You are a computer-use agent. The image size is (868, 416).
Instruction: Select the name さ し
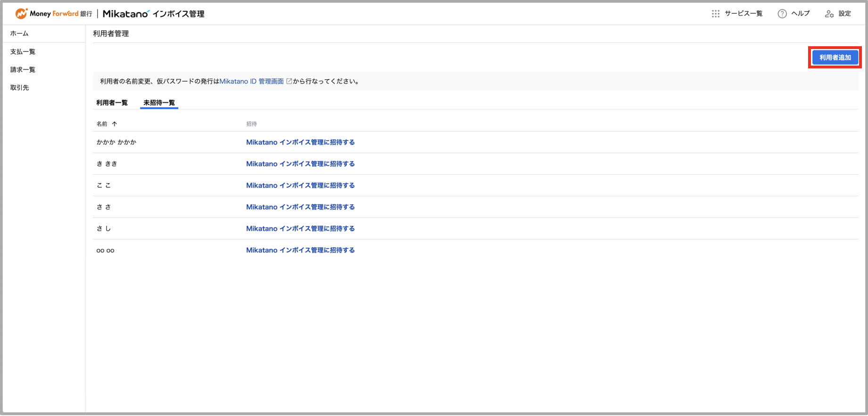click(x=104, y=229)
